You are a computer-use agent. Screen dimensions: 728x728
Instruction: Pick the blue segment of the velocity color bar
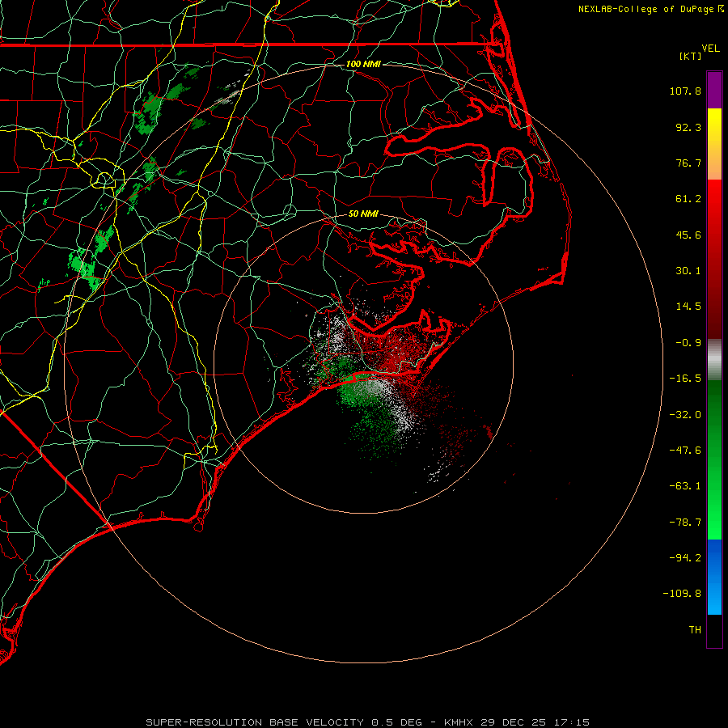pos(714,577)
